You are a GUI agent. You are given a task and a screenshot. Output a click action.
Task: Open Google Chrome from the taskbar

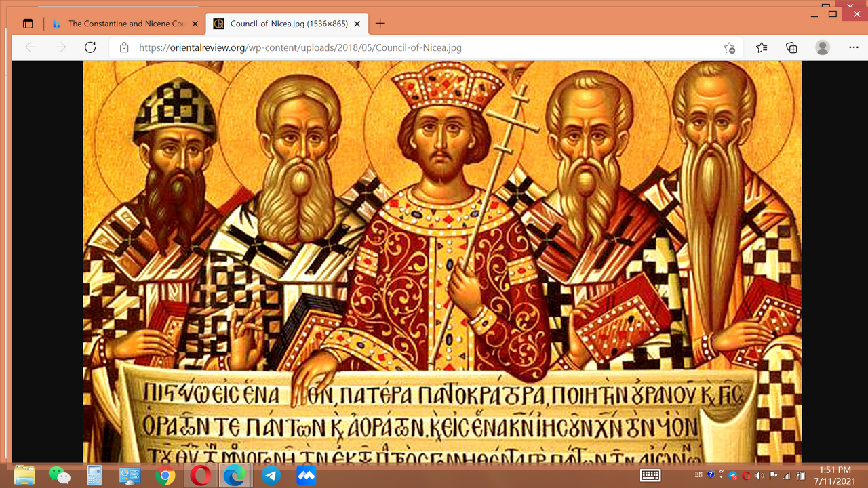(165, 476)
